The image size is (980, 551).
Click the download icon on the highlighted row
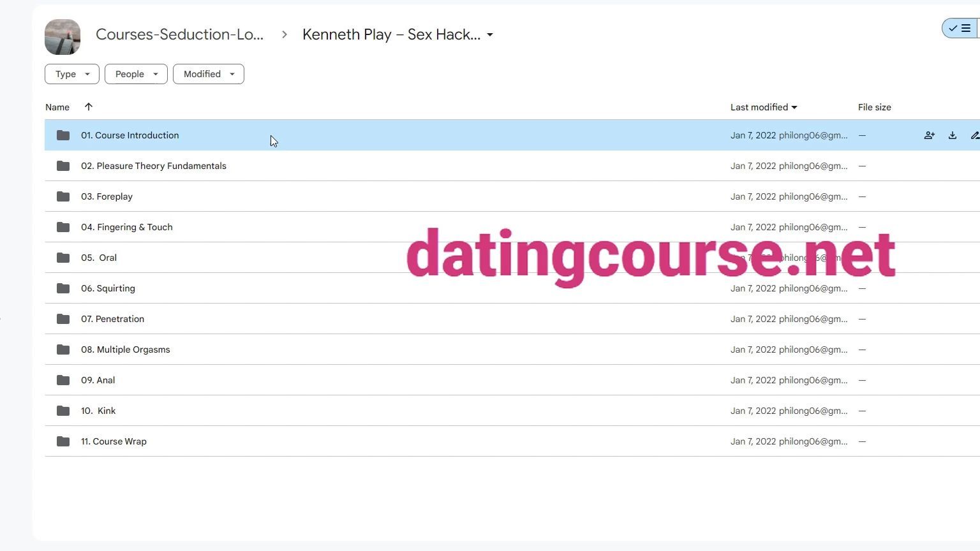pos(952,135)
